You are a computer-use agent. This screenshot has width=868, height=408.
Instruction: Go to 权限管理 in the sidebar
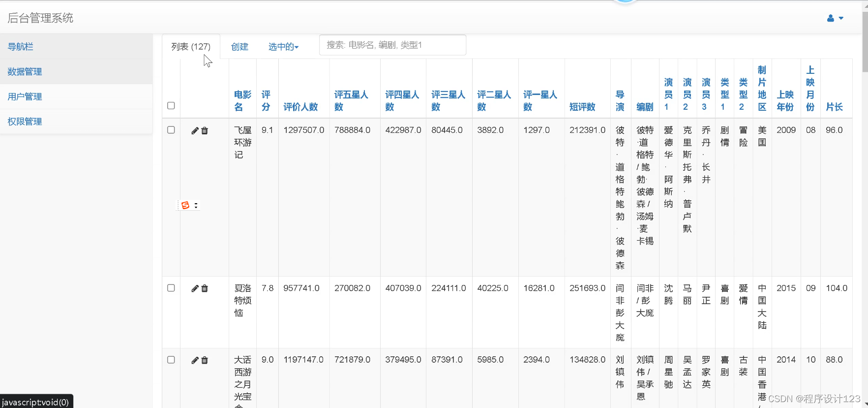[x=76, y=122]
